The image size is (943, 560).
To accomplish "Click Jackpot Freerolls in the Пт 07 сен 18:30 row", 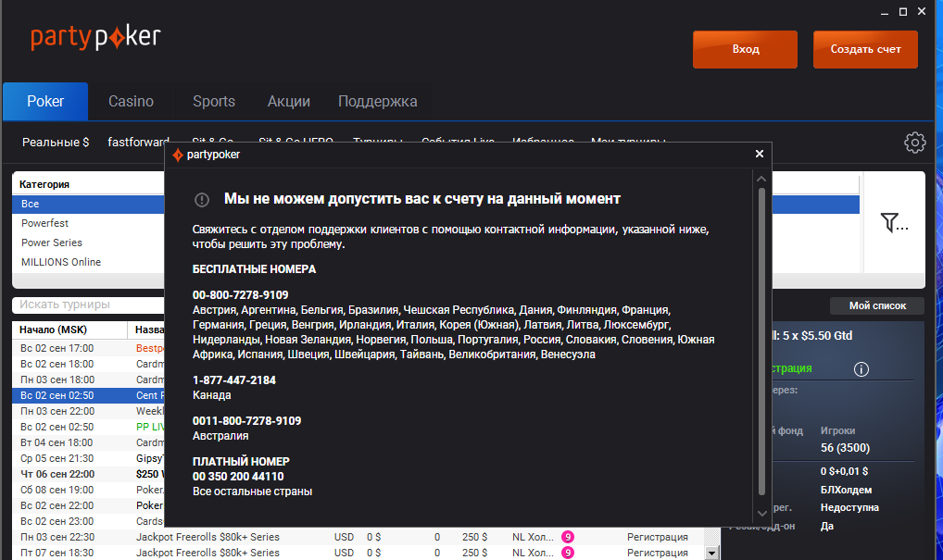I will click(207, 553).
